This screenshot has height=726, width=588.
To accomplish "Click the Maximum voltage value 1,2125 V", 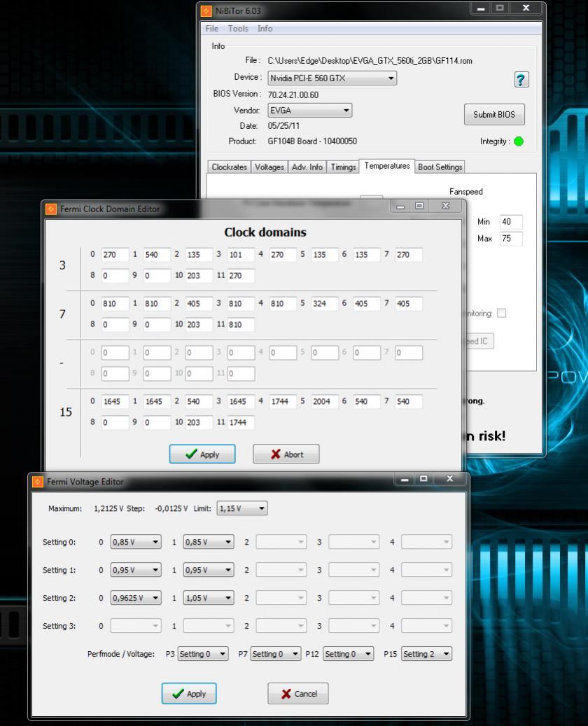I will (x=108, y=508).
